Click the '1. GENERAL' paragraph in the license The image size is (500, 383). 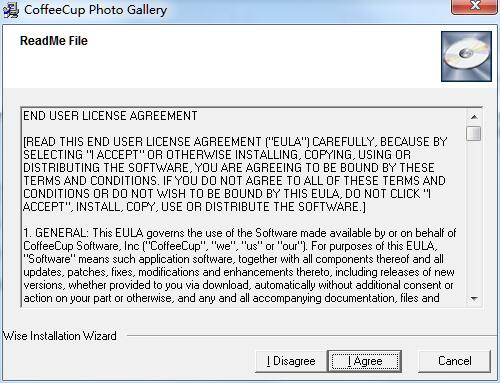239,265
